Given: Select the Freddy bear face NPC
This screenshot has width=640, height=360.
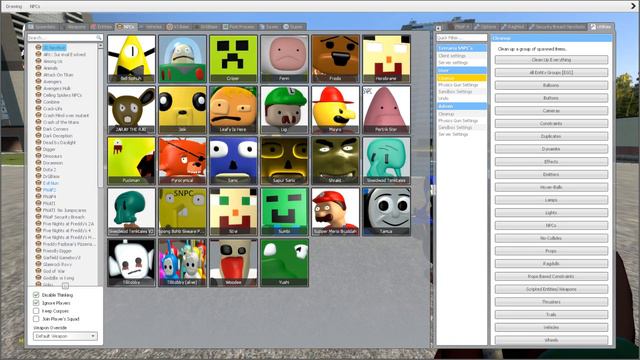Looking at the screenshot, I should (336, 59).
